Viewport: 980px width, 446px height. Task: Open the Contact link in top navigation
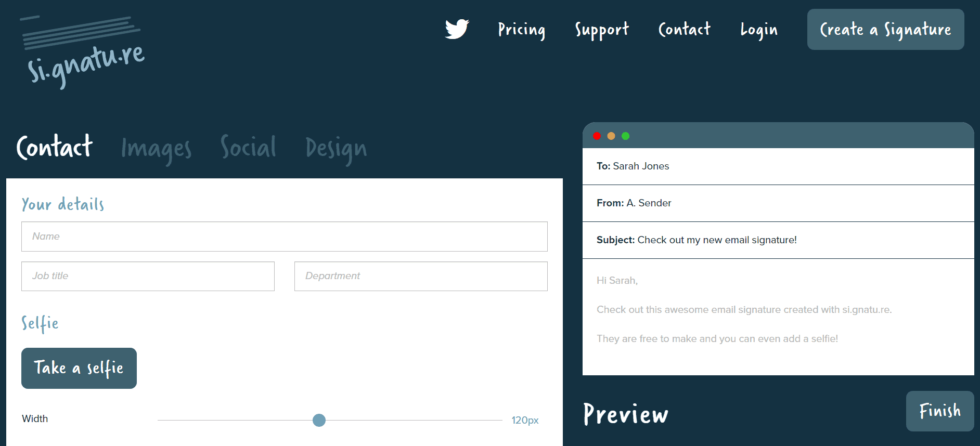coord(684,30)
